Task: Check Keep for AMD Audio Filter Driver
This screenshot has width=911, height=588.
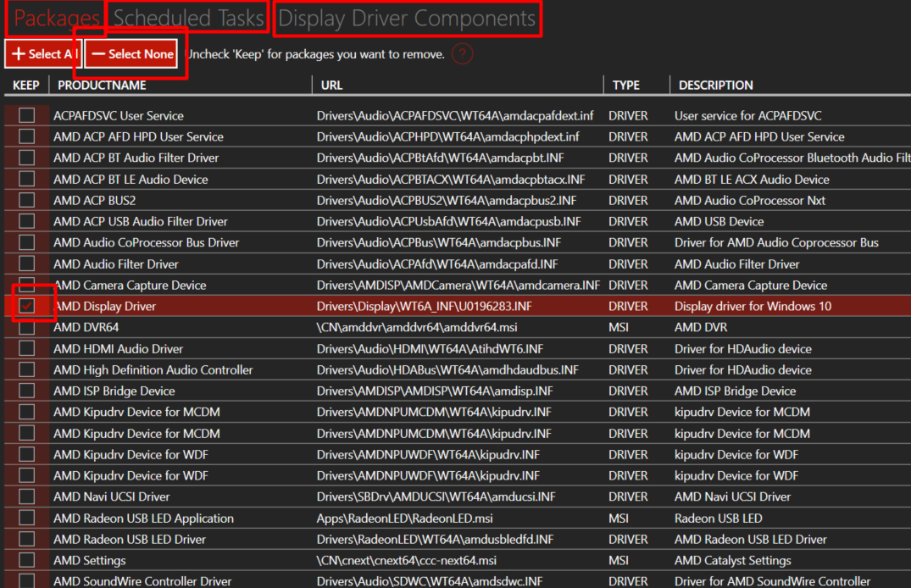Action: (x=27, y=263)
